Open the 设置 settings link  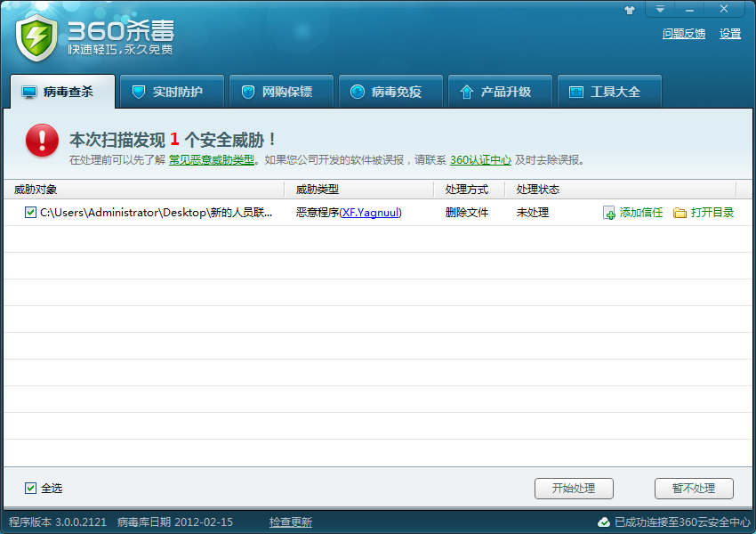[730, 34]
